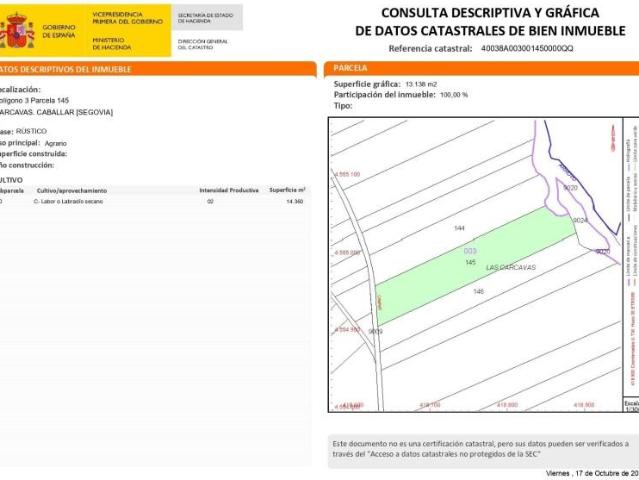Click 'MINISTERIO DE HACIENDA' in the header
Image resolution: width=639 pixels, height=480 pixels.
coord(112,44)
